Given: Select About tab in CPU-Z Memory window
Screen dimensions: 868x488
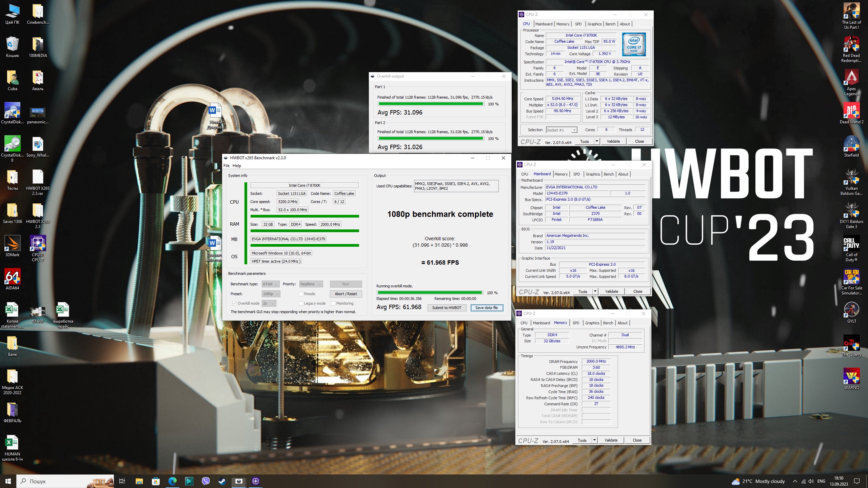Looking at the screenshot, I should tap(622, 323).
